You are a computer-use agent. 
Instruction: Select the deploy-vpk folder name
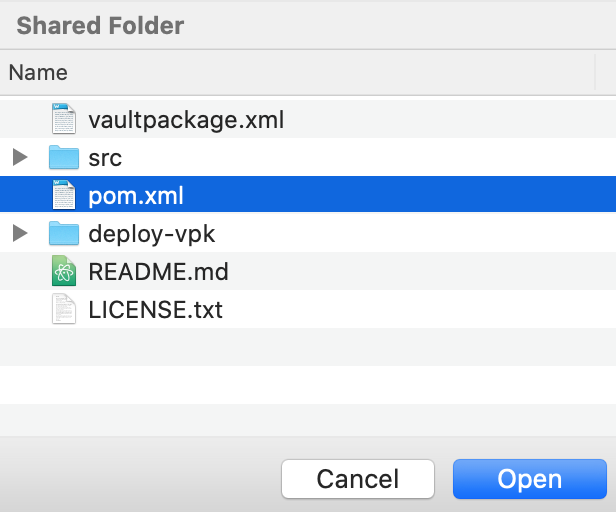pyautogui.click(x=152, y=234)
